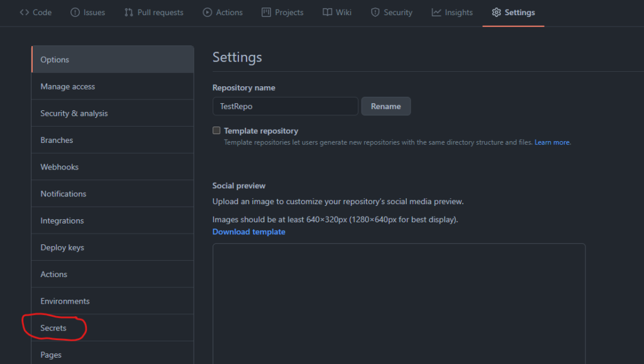Go to Branches settings
This screenshot has height=364, width=644.
(x=57, y=140)
